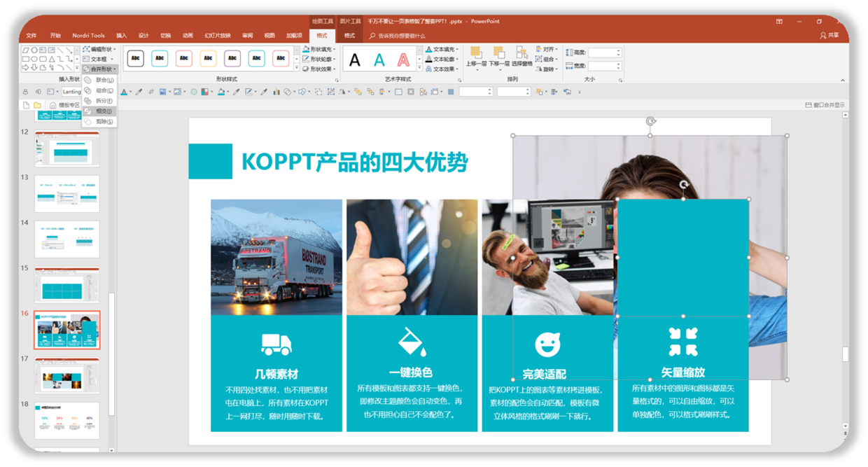Viewport: 868px width, 467px height.
Task: Open the 旋转 rotate dropdown
Action: pyautogui.click(x=548, y=69)
